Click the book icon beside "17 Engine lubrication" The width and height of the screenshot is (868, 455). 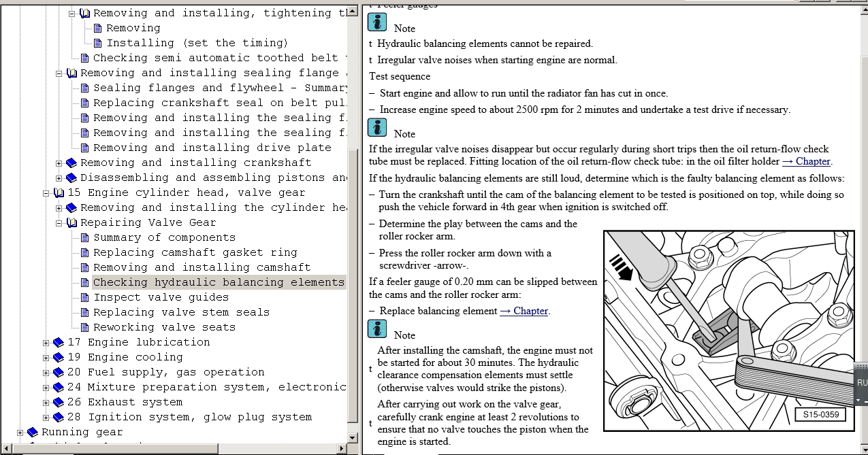tap(58, 342)
